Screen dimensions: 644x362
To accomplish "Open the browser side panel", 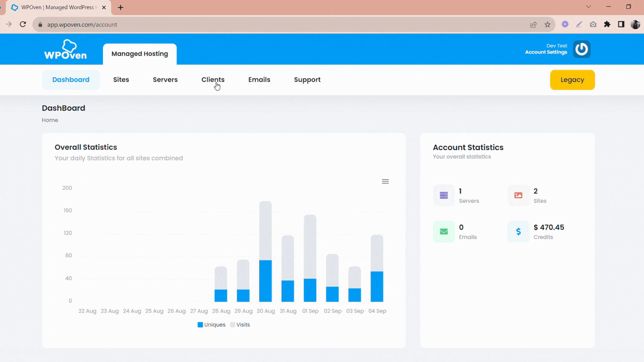I will coord(621,24).
